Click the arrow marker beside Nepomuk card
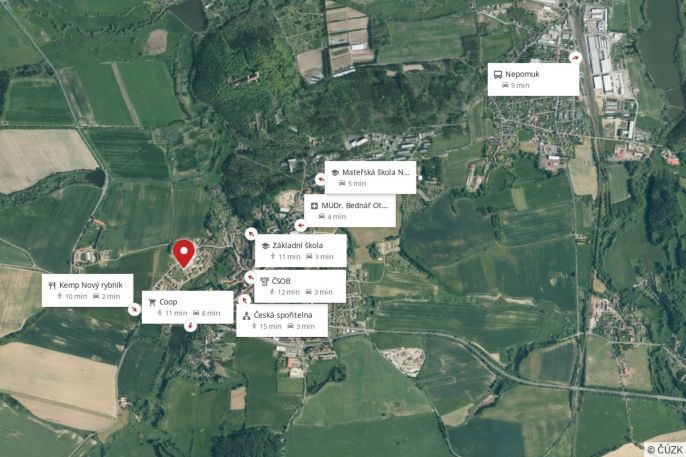686x457 pixels. click(575, 57)
